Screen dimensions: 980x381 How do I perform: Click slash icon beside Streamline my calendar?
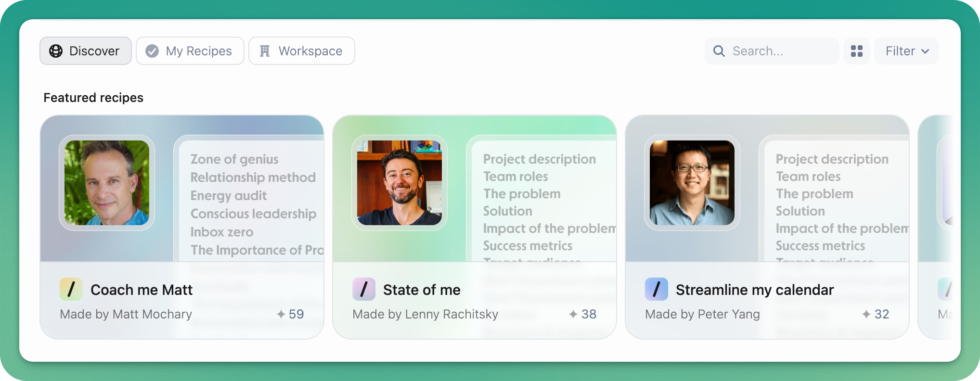657,290
